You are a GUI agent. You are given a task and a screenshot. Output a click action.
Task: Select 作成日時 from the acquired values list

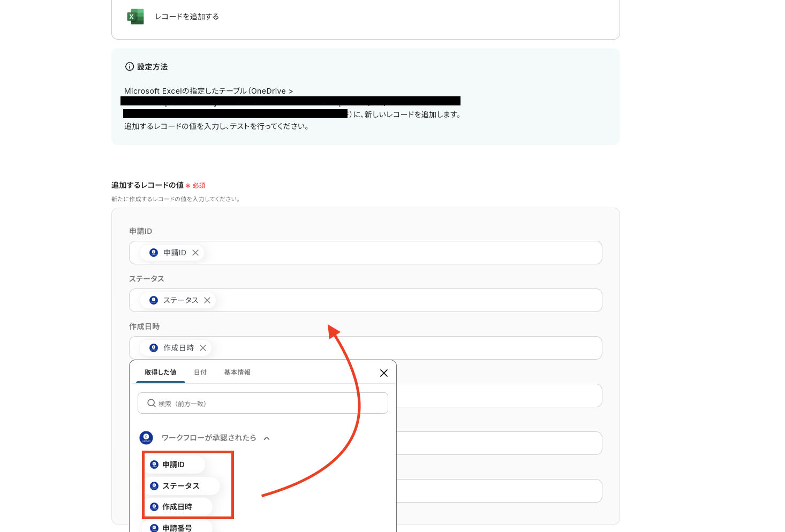click(178, 507)
